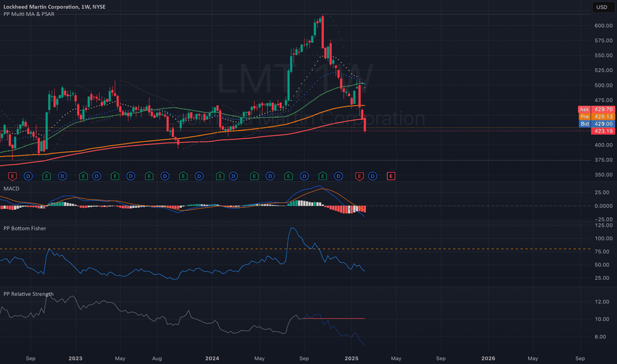Click the 2025 label on the time axis
617x364 pixels.
pyautogui.click(x=352, y=359)
